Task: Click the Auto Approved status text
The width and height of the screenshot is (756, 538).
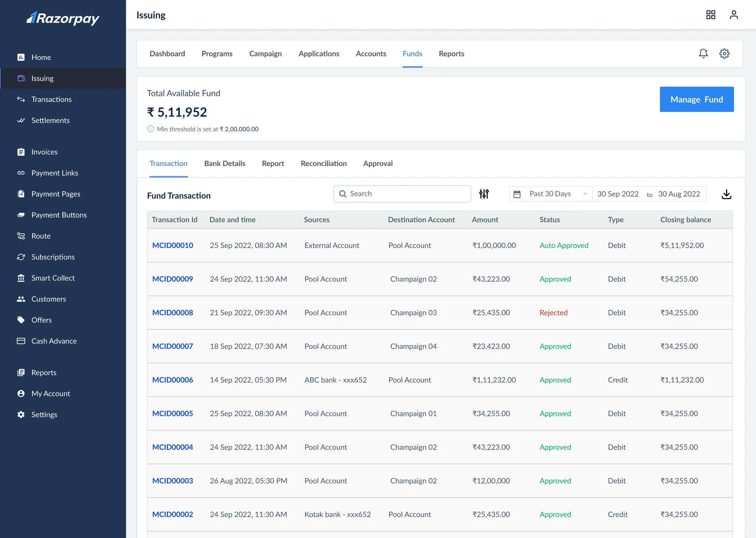Action: click(564, 245)
